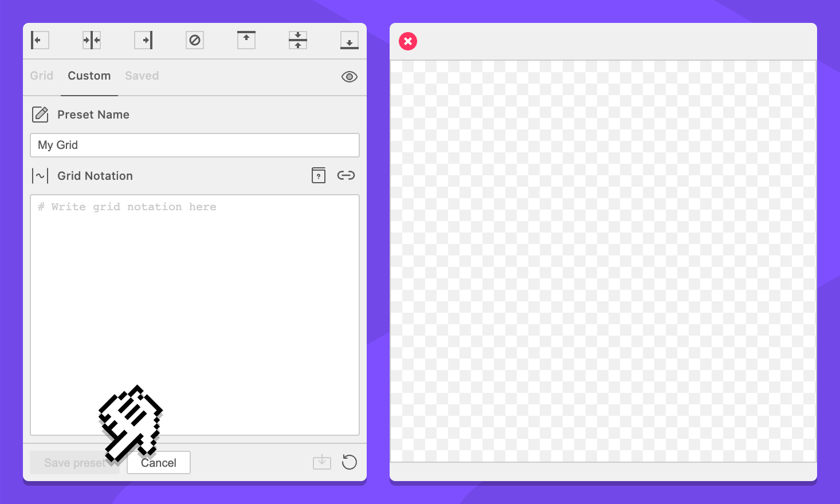Click the Preset Name text field
Viewport: 840px width, 504px height.
coord(195,145)
